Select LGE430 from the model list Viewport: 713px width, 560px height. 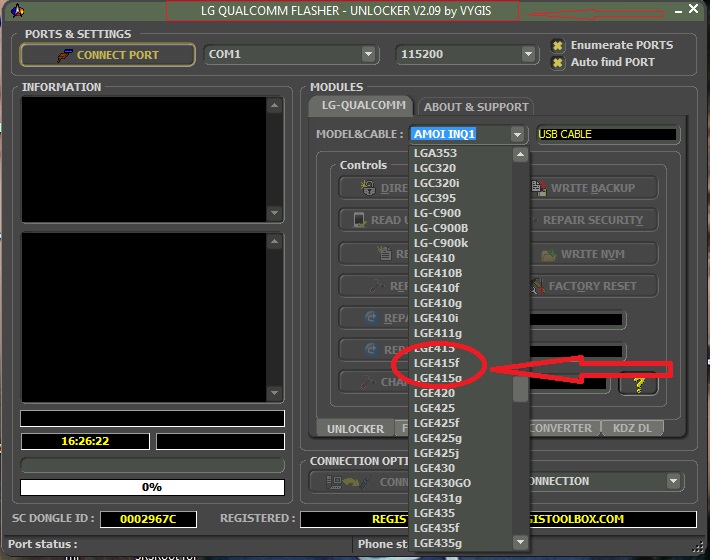460,468
